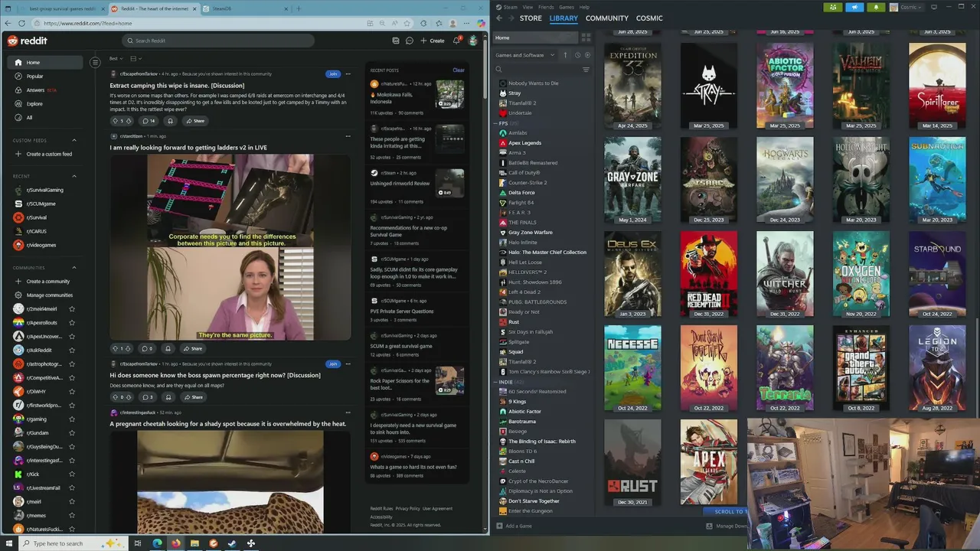Collapse FPS collection in Steam library

click(496, 123)
